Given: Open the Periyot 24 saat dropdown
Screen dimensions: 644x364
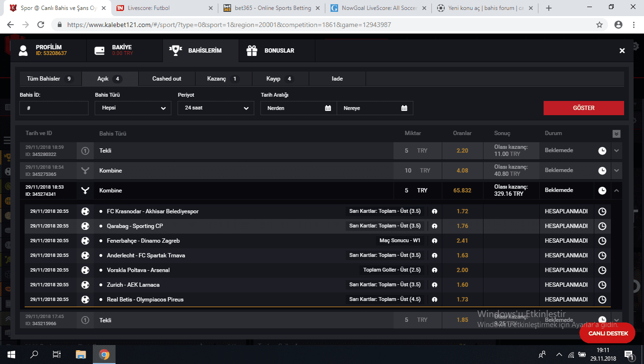Looking at the screenshot, I should 216,108.
